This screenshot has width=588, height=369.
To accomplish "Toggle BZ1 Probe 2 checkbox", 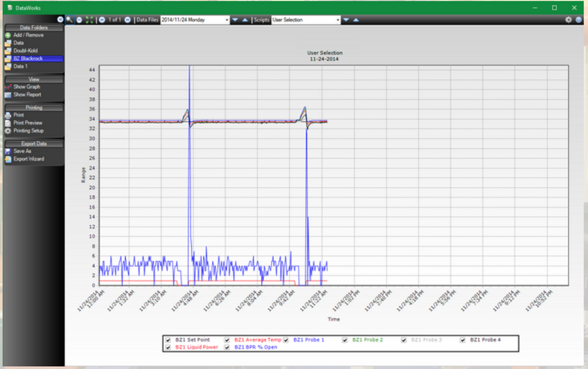I will pyautogui.click(x=345, y=340).
